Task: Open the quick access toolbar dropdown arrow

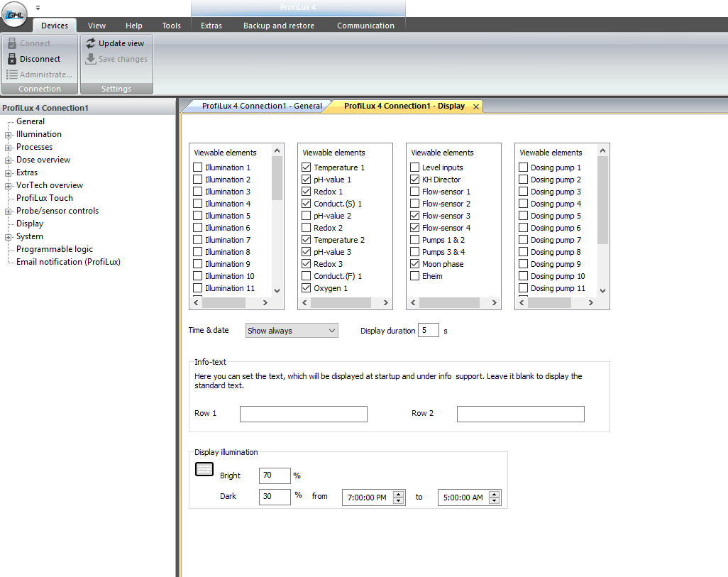Action: 38,8
